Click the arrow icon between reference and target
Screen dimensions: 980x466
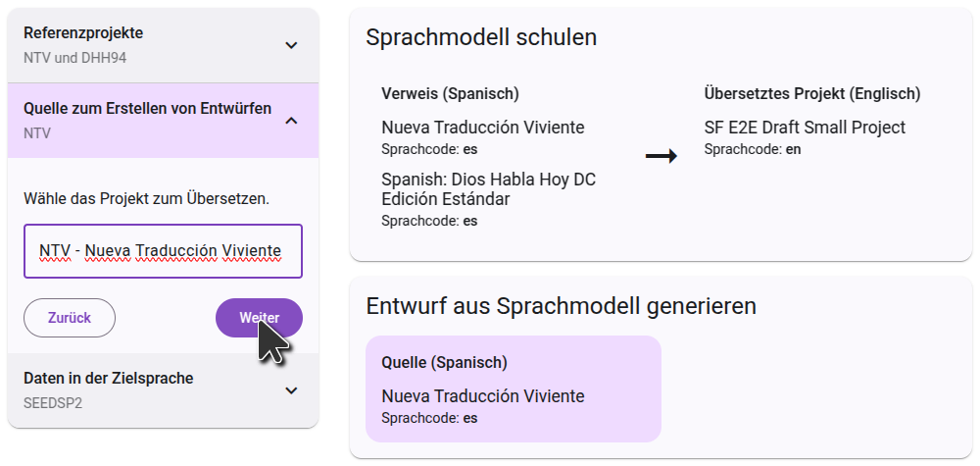[661, 156]
